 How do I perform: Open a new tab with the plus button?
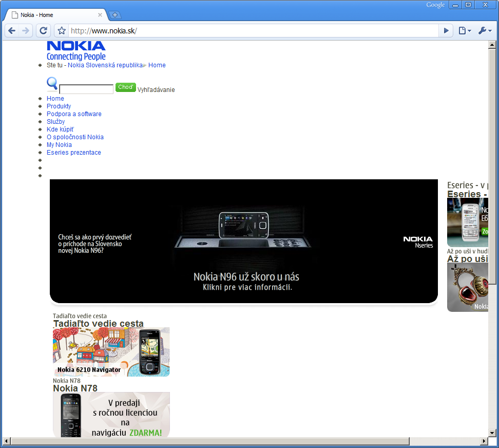[115, 15]
